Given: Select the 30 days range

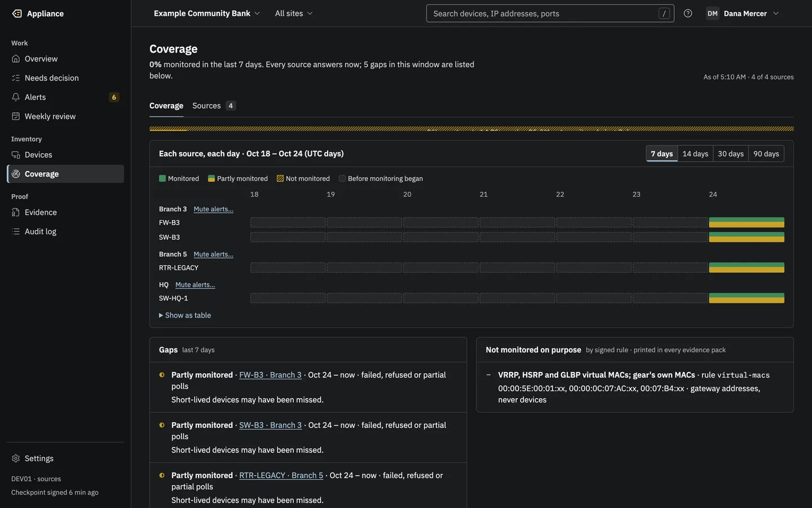Looking at the screenshot, I should pos(731,154).
